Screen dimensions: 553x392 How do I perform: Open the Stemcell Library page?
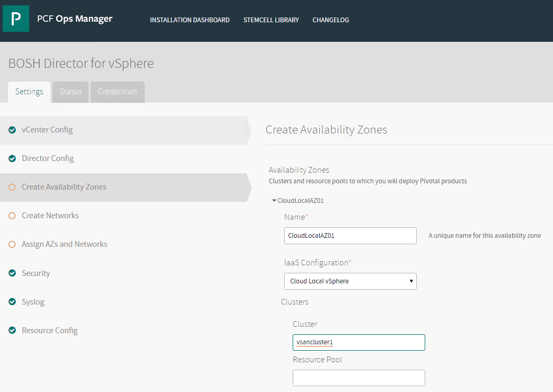pyautogui.click(x=271, y=20)
